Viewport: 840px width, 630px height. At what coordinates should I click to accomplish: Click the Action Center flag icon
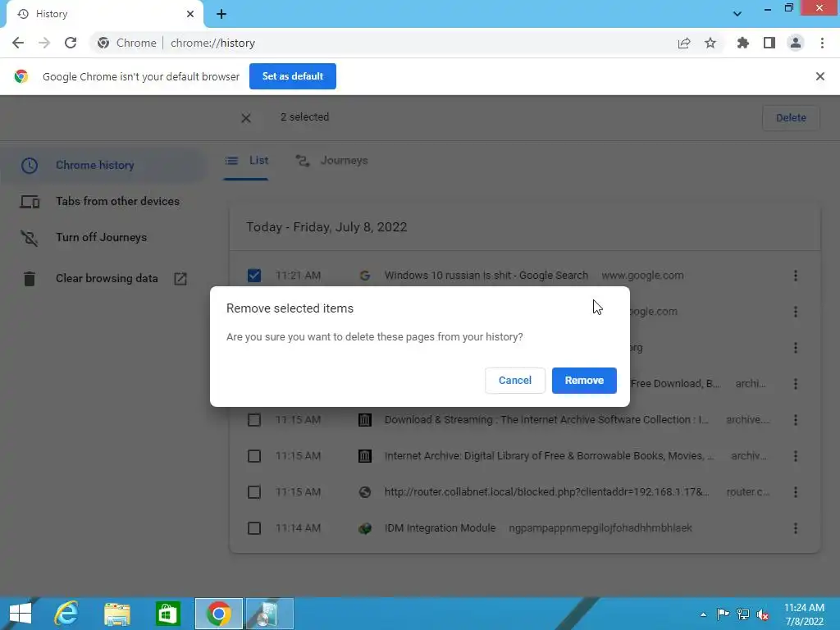click(x=722, y=614)
